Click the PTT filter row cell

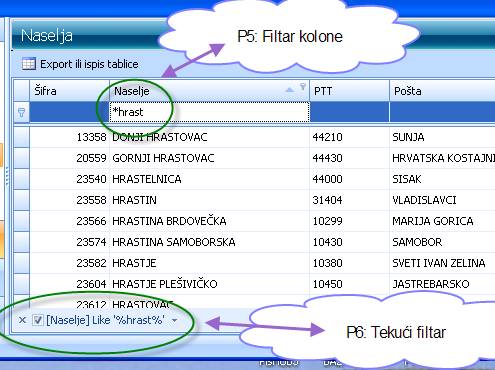349,112
